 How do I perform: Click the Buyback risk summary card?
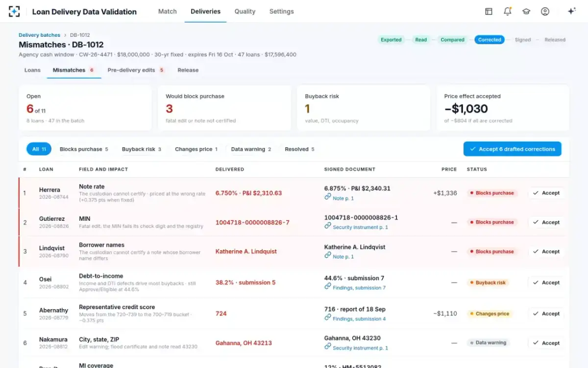click(x=364, y=108)
